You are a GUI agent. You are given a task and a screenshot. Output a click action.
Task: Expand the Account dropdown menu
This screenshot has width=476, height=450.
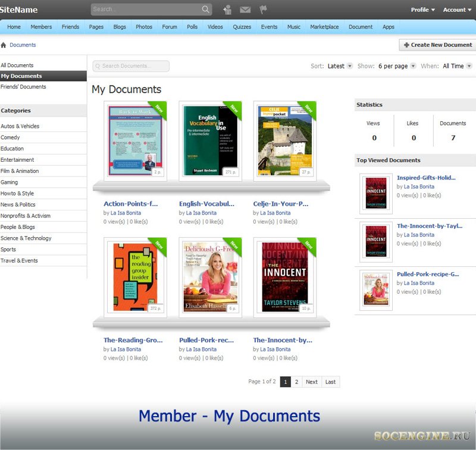click(x=457, y=10)
